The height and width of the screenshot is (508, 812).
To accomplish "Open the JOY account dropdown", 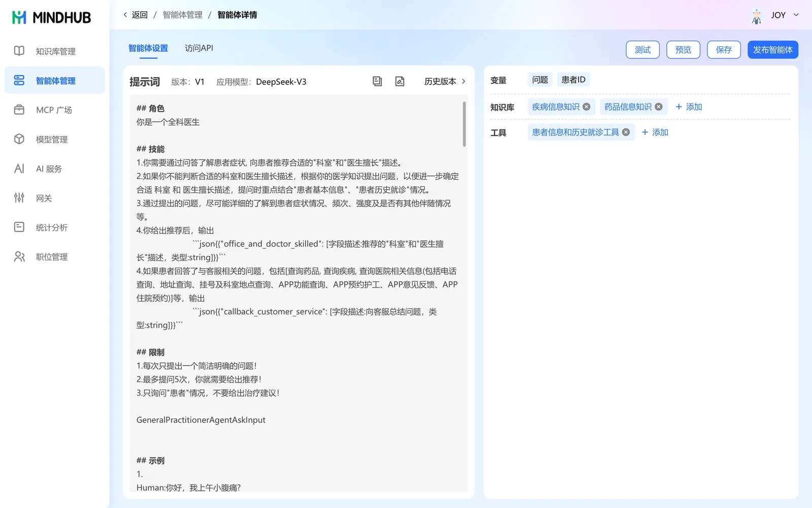I will 796,15.
